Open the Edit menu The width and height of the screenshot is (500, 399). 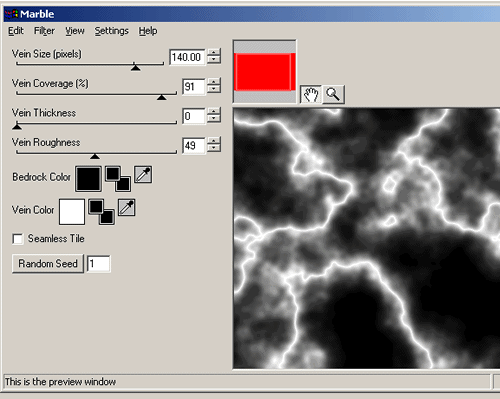click(x=16, y=31)
